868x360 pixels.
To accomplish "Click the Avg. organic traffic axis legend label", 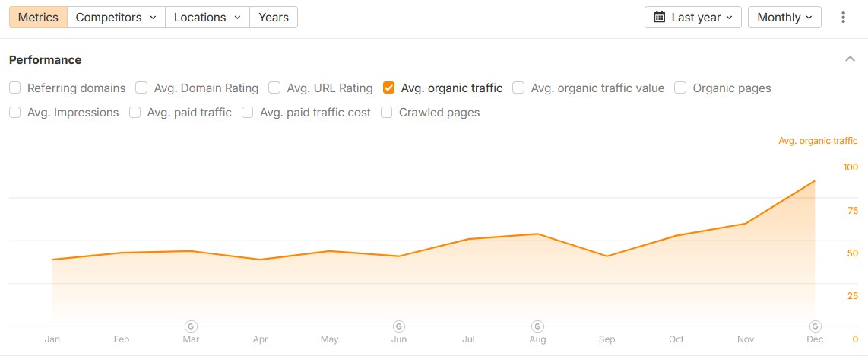I will [x=818, y=141].
